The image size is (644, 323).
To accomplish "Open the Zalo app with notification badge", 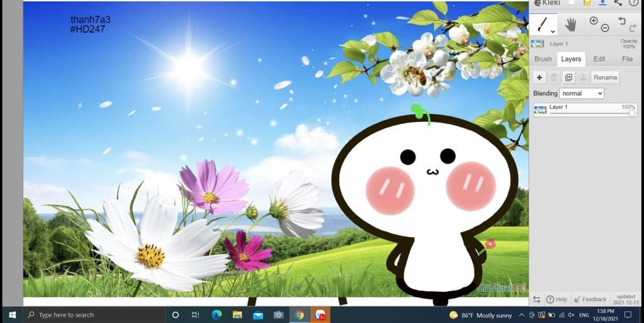I will coord(320,315).
